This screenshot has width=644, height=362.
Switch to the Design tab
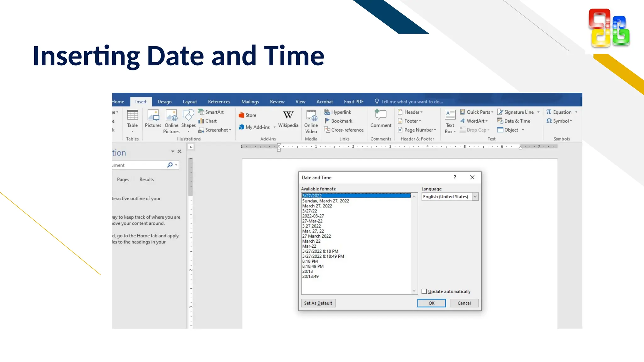tap(164, 101)
